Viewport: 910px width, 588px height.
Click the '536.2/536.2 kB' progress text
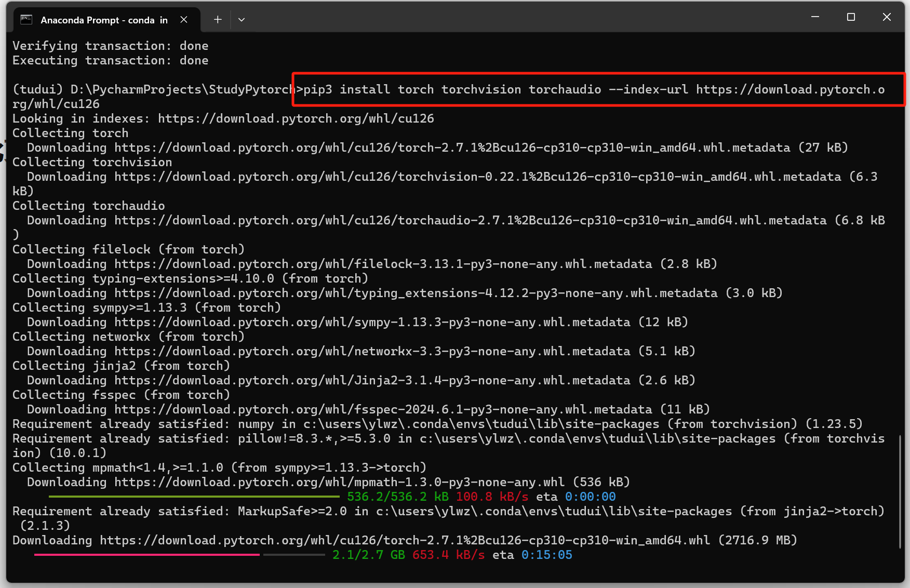[398, 497]
